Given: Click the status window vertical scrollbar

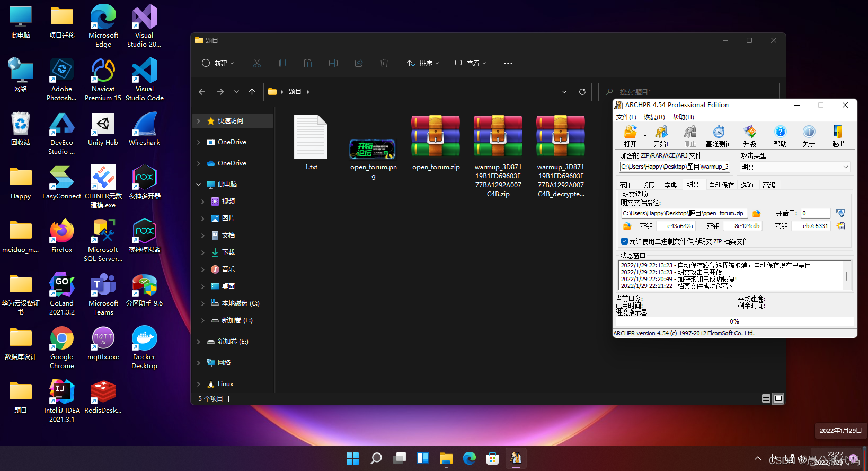Looking at the screenshot, I should [x=847, y=275].
